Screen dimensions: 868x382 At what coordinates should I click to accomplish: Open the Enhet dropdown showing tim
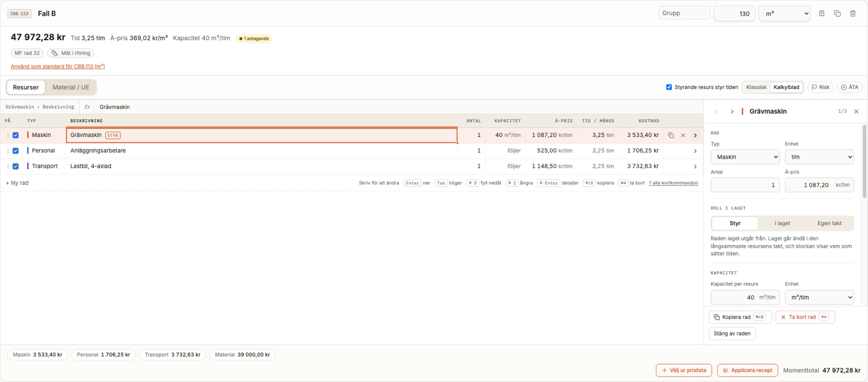point(820,157)
